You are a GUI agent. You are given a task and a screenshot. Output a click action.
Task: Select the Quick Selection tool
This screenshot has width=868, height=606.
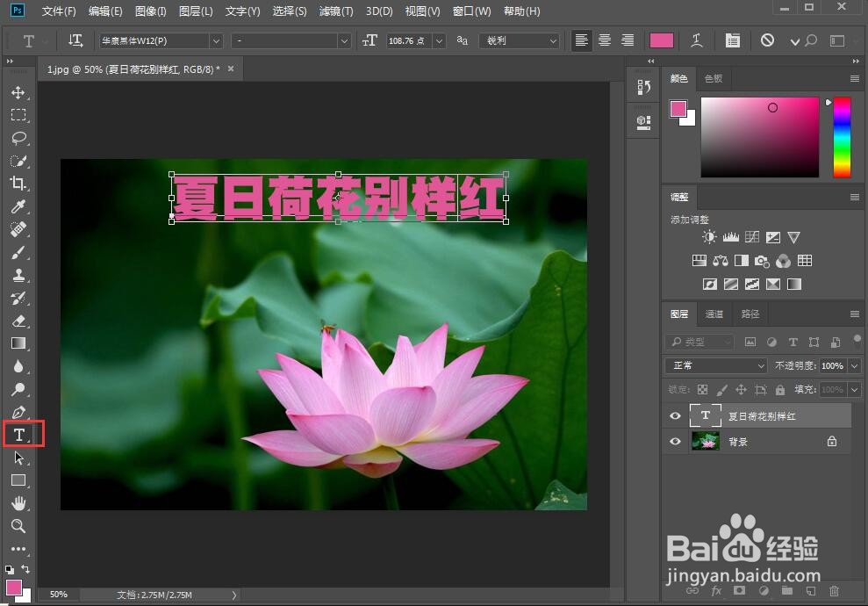pyautogui.click(x=18, y=161)
